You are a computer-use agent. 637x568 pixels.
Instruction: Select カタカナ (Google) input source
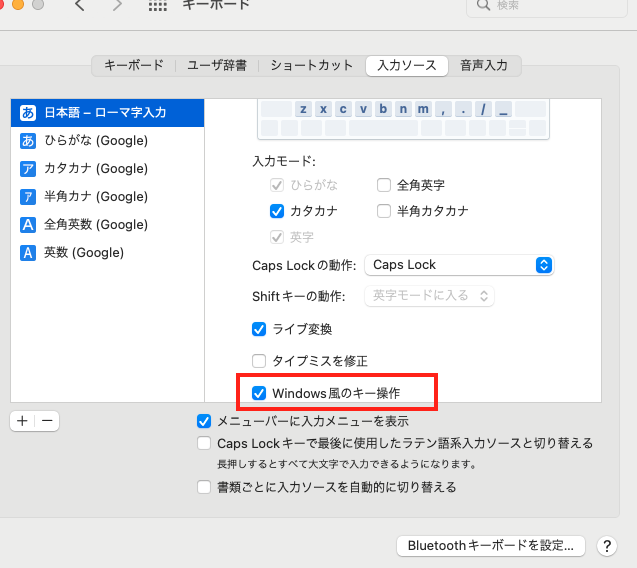click(x=107, y=169)
